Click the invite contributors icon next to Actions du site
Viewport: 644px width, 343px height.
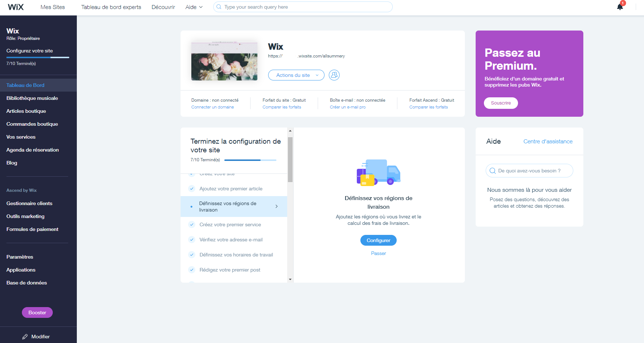click(x=334, y=75)
